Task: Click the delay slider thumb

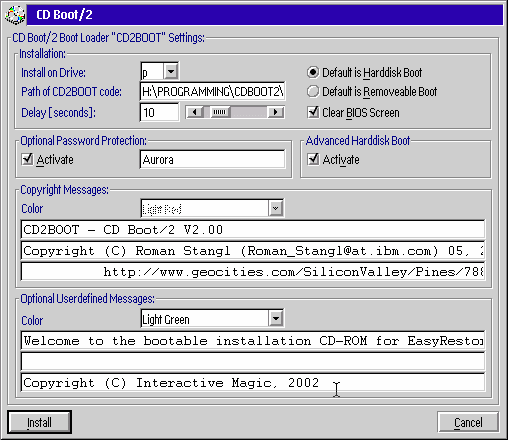Action: point(220,112)
